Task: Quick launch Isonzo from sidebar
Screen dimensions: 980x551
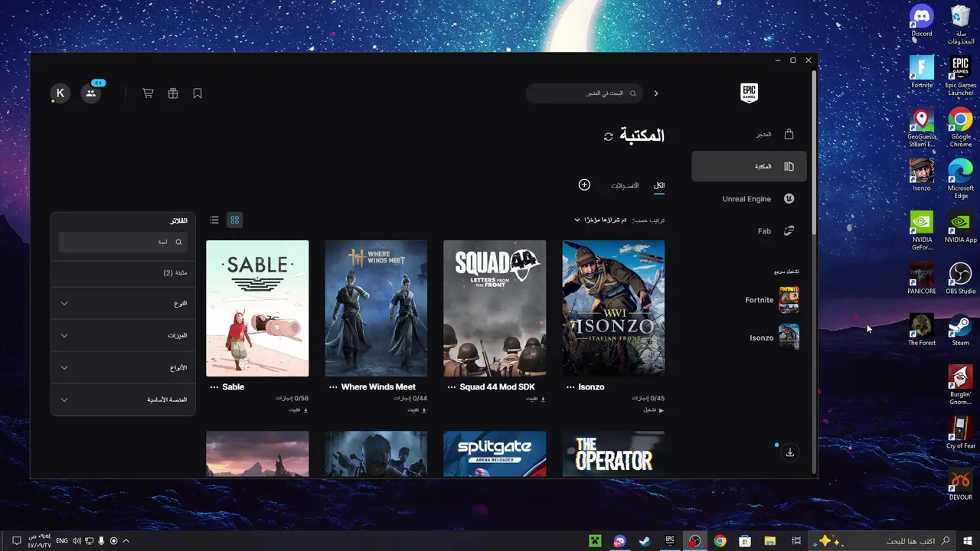Action: [x=774, y=337]
